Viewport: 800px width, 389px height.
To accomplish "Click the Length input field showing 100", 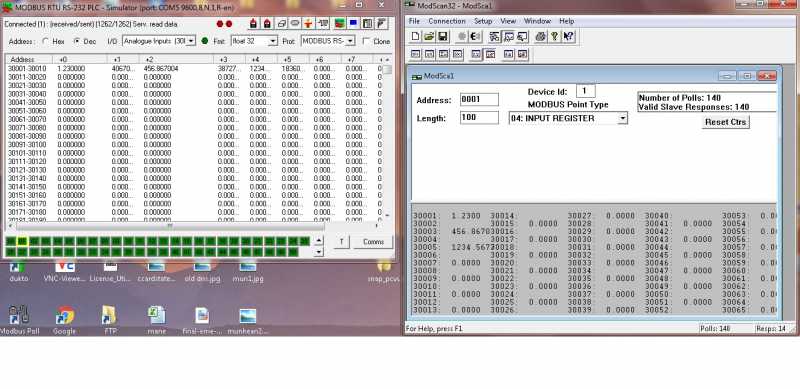I will (479, 118).
